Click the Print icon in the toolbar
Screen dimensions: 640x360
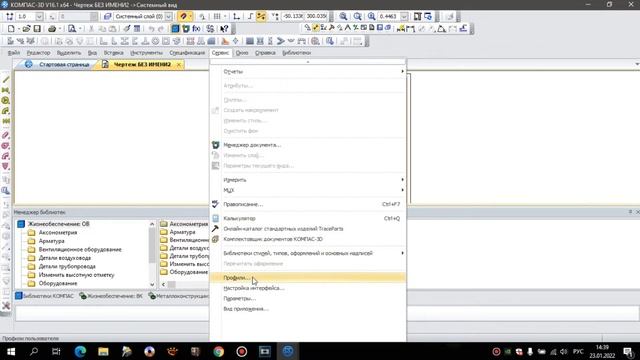click(x=52, y=29)
